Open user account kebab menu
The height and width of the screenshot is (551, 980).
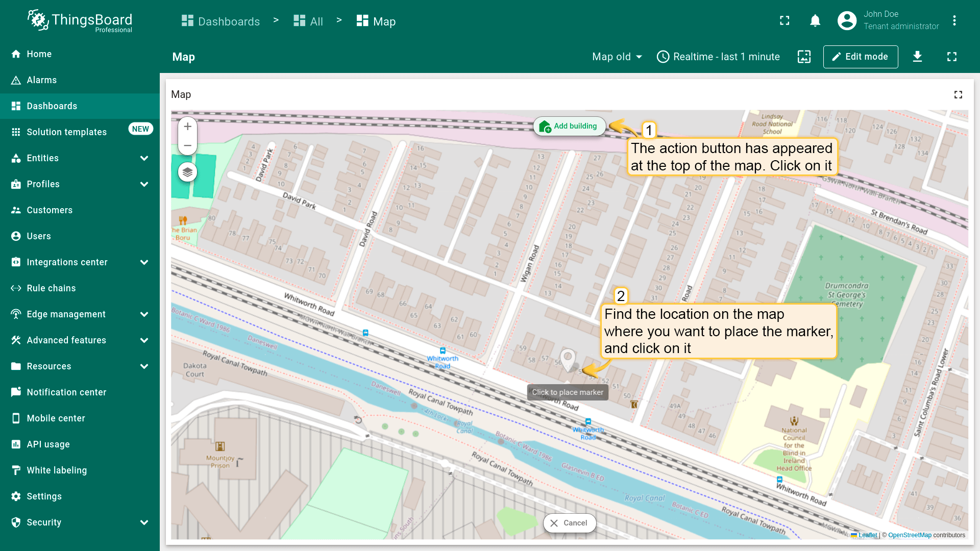coord(954,21)
